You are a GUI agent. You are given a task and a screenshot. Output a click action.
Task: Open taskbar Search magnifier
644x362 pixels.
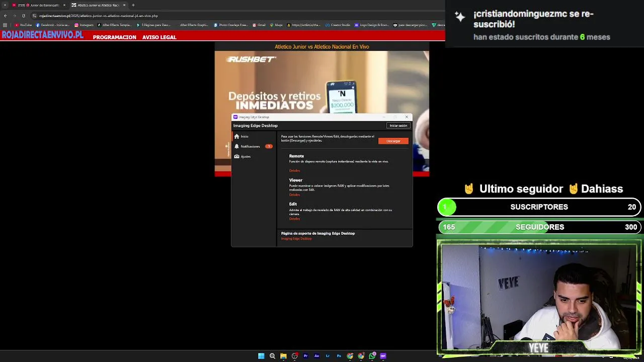pyautogui.click(x=272, y=356)
